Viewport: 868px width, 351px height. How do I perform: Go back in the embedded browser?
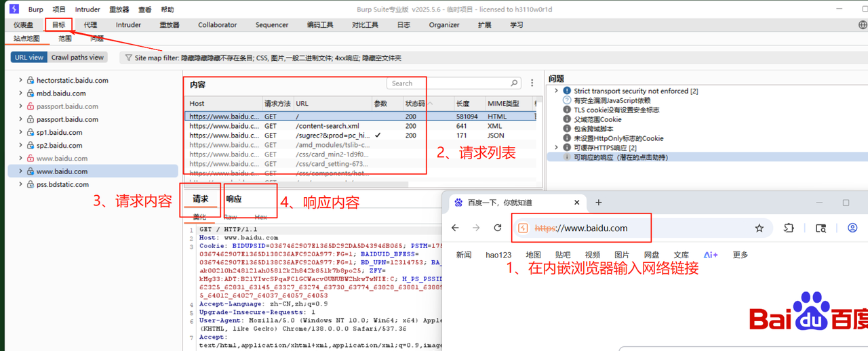tap(455, 228)
